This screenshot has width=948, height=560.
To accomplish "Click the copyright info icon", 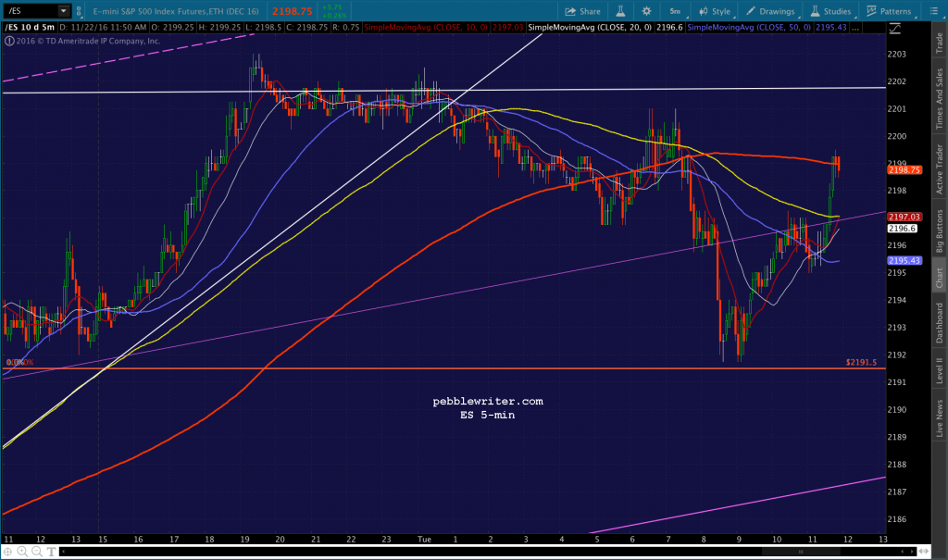I will pyautogui.click(x=9, y=41).
